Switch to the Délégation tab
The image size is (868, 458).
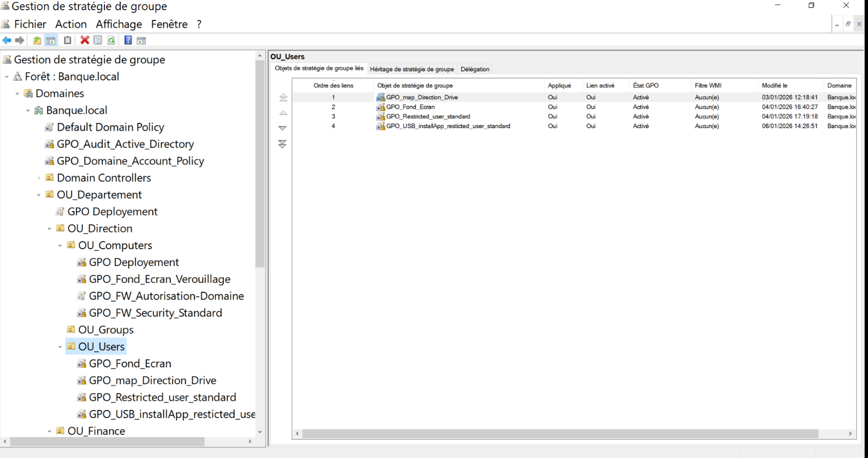(x=475, y=69)
